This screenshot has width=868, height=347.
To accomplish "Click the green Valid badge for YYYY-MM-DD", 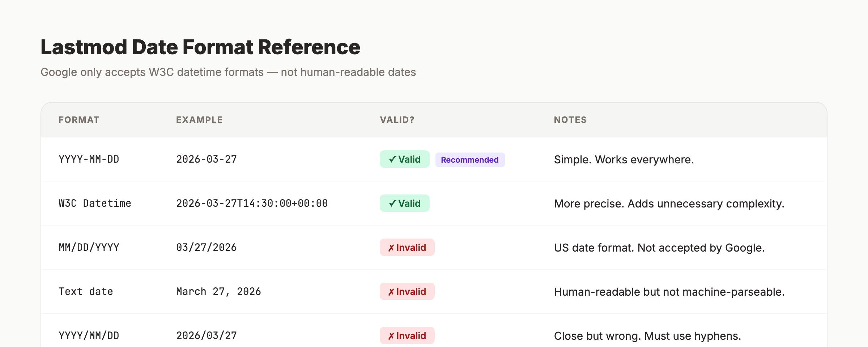I will (x=404, y=159).
